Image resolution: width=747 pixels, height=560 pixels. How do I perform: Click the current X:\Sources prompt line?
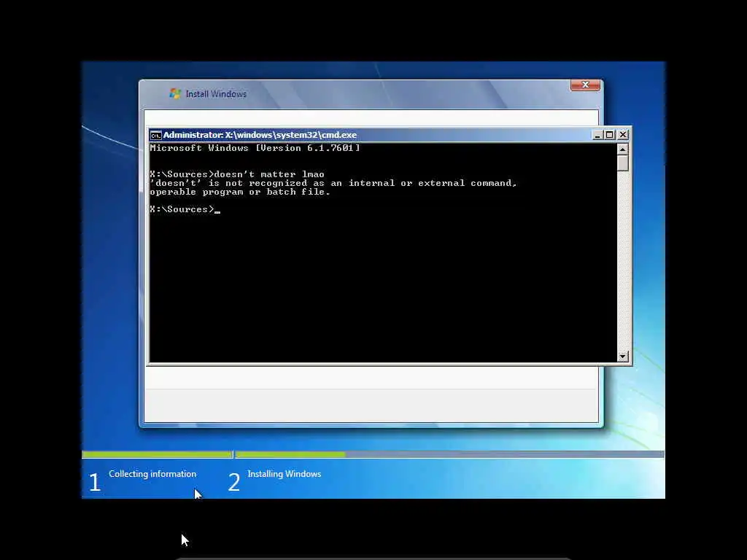click(x=185, y=209)
